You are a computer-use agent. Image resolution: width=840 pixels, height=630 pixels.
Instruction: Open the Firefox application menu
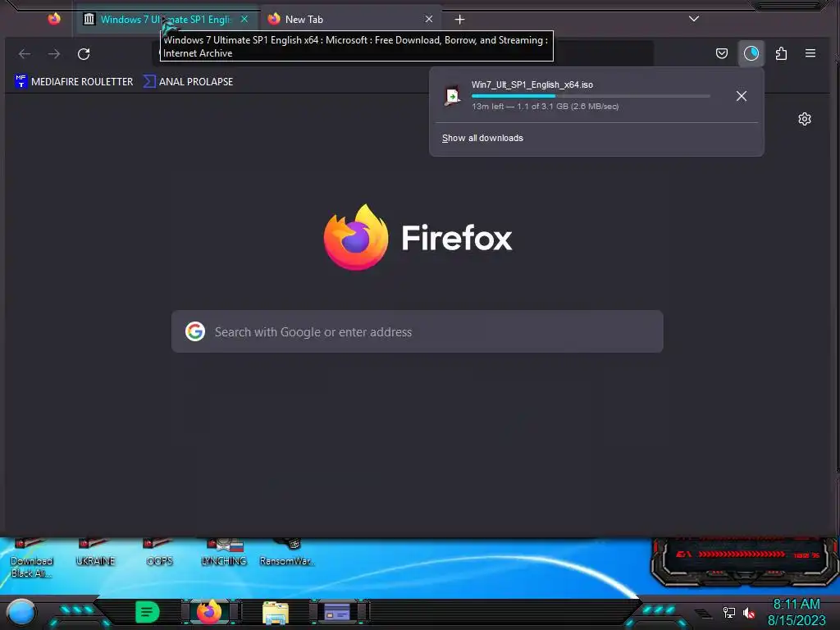[810, 53]
